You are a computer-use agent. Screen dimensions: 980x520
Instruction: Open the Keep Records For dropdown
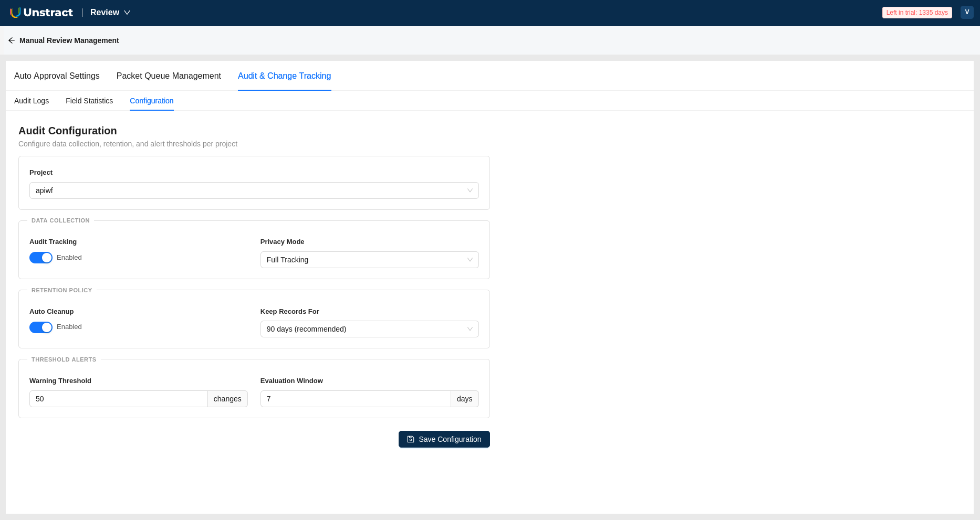click(x=370, y=329)
